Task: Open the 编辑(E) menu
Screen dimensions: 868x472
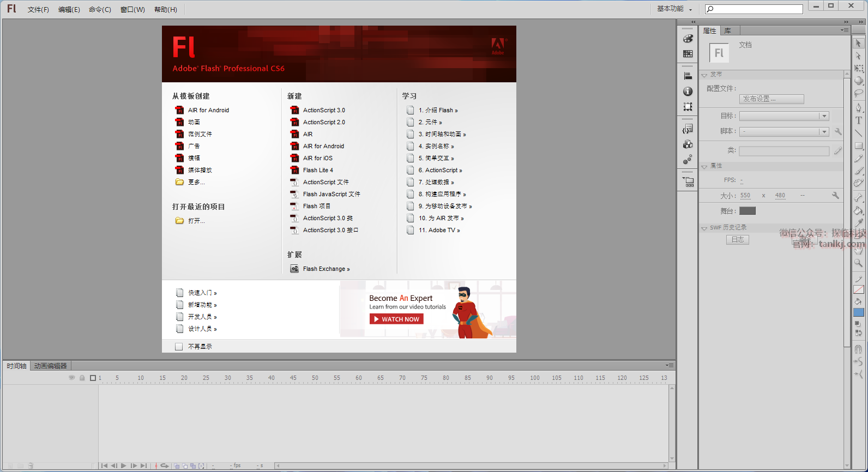Action: (69, 9)
